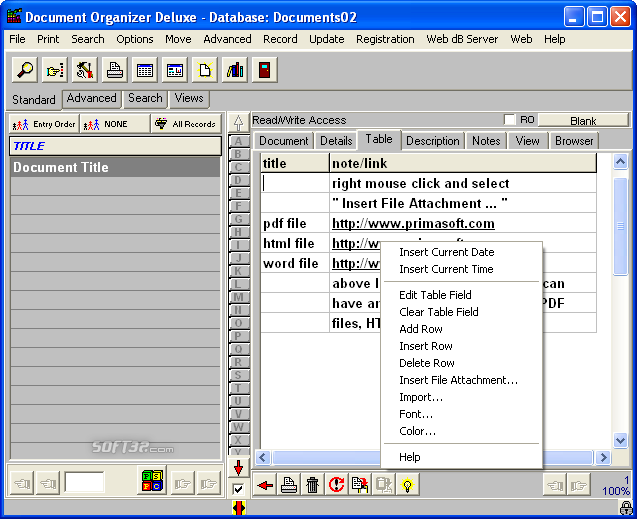Choose Delete Row in context menu
The width and height of the screenshot is (637, 519).
pos(427,363)
